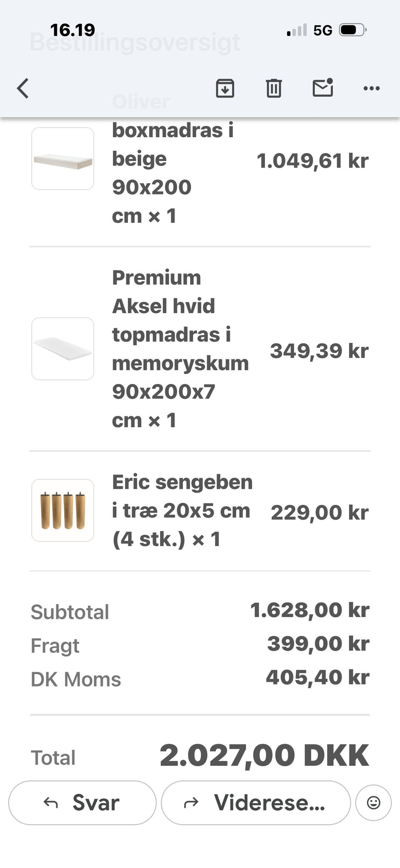Delete the email using the trash icon

(x=274, y=88)
